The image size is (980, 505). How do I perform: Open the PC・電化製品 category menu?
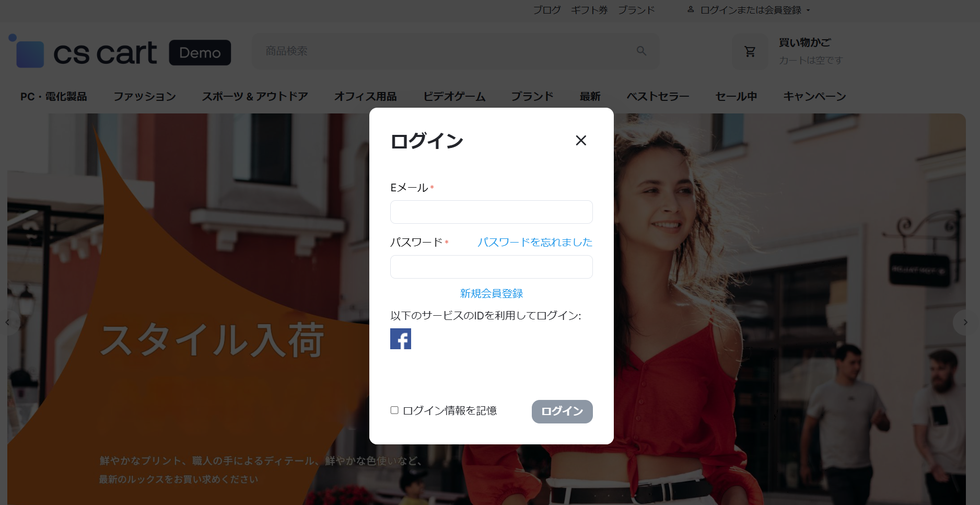(x=54, y=97)
